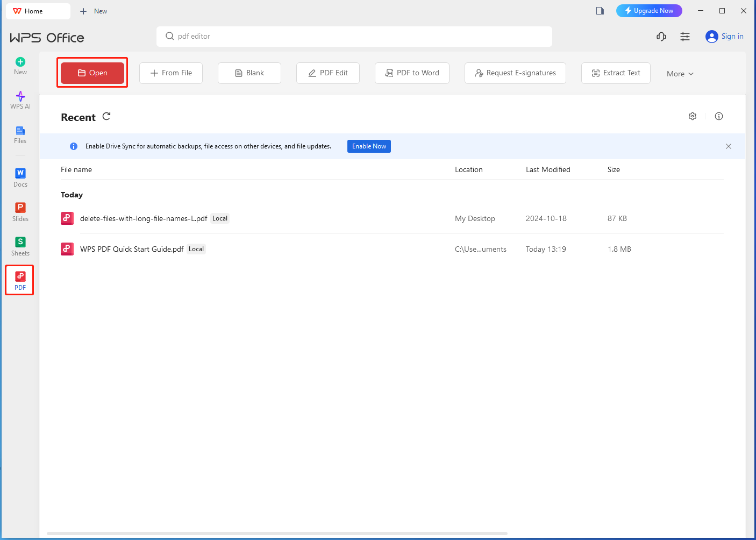Viewport: 756px width, 540px height.
Task: Click the blue info icon in sync banner
Action: coord(74,146)
